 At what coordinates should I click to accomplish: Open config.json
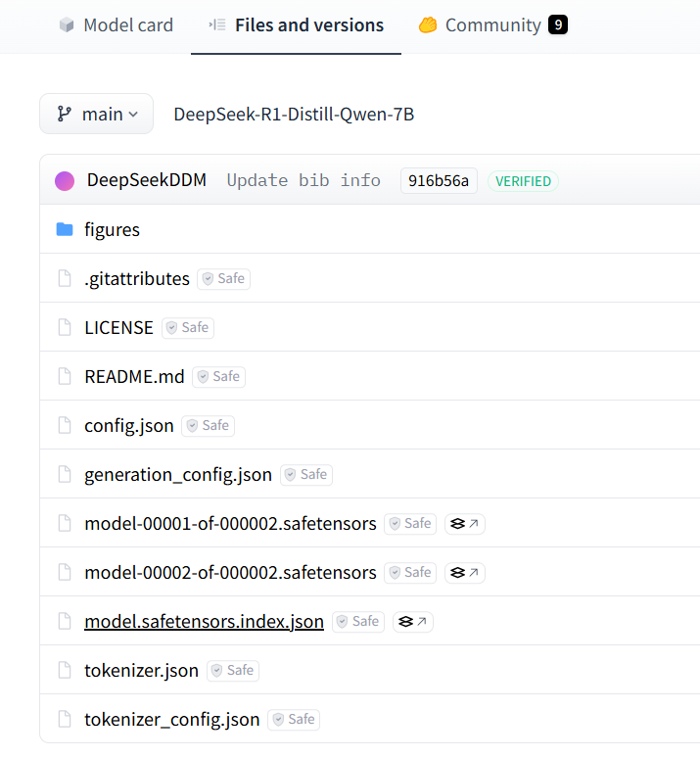coord(129,426)
